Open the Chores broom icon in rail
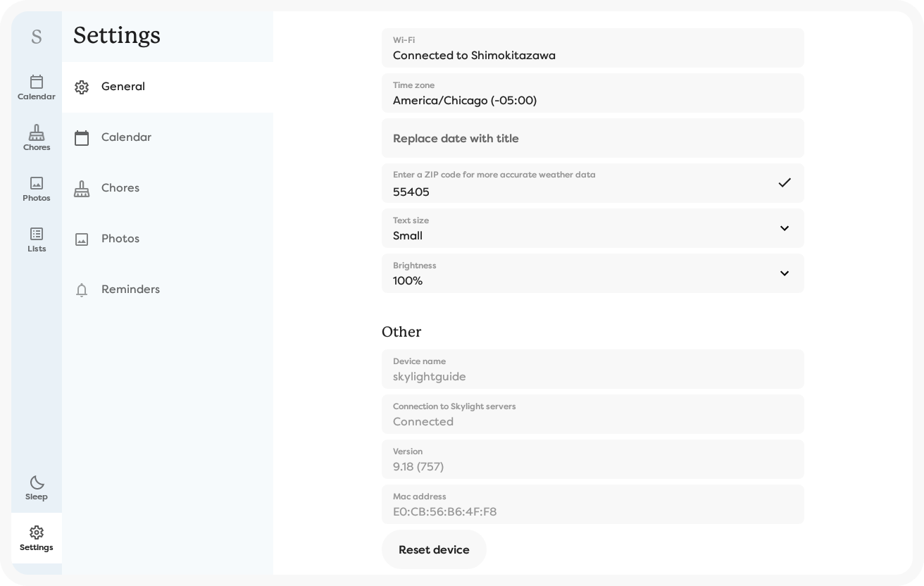The width and height of the screenshot is (924, 586). pos(37,138)
